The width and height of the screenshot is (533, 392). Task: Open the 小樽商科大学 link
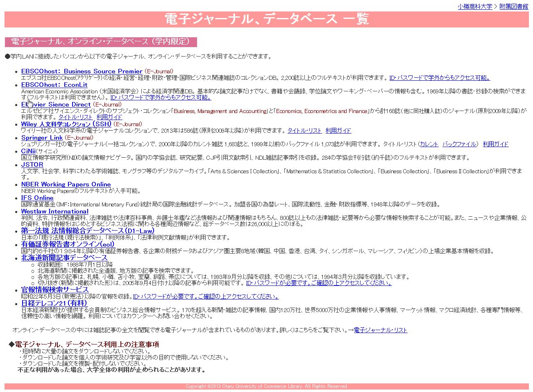click(475, 7)
